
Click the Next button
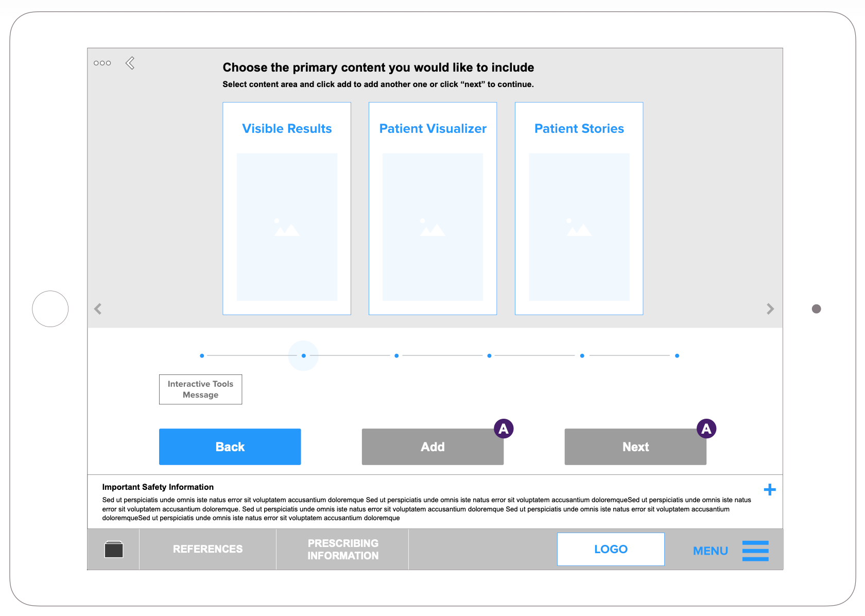635,447
